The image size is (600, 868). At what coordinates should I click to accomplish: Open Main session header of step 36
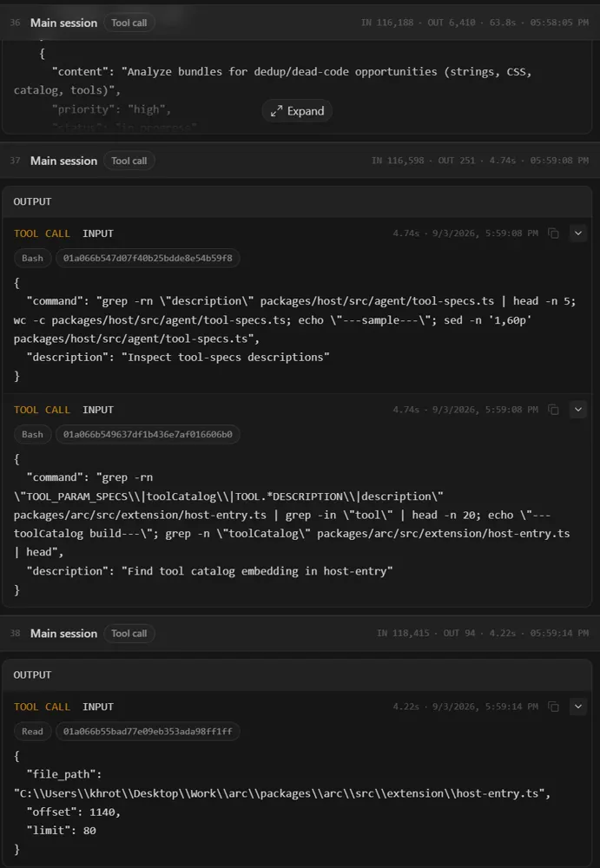pyautogui.click(x=63, y=23)
